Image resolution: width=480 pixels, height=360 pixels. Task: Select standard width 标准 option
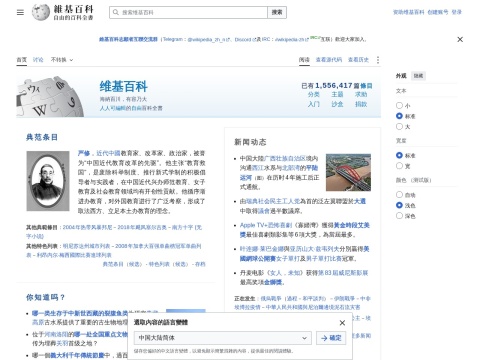(399, 155)
